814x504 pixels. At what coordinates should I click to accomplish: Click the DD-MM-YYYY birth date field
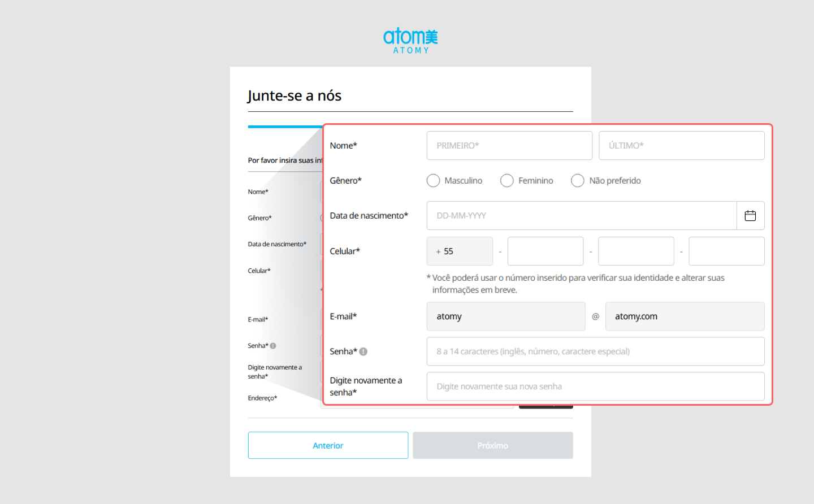581,216
